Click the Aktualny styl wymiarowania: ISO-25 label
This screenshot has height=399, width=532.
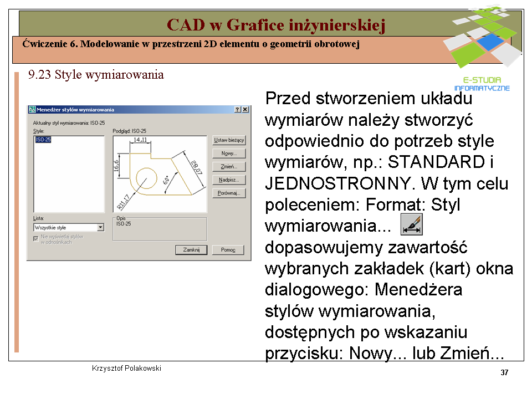(x=69, y=123)
